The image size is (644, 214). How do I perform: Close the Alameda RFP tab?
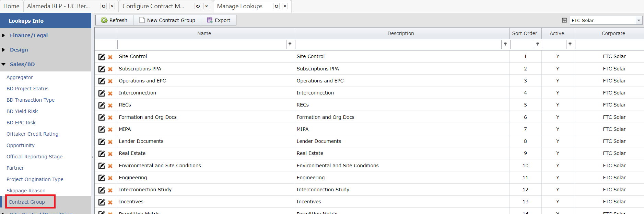[112, 6]
